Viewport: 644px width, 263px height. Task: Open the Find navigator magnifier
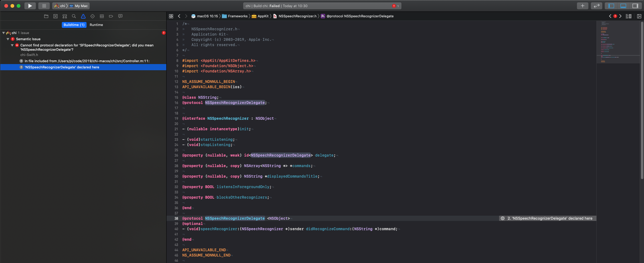[x=74, y=16]
